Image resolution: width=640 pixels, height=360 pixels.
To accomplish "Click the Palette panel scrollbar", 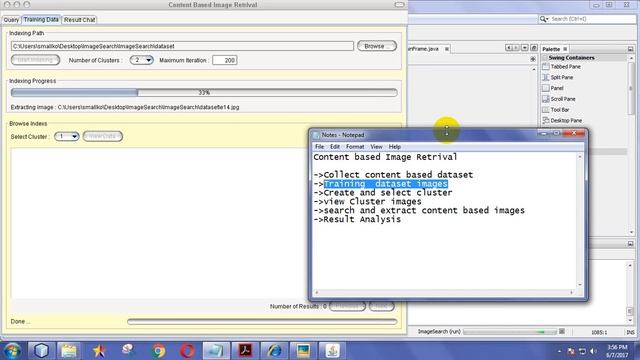I will [631, 88].
